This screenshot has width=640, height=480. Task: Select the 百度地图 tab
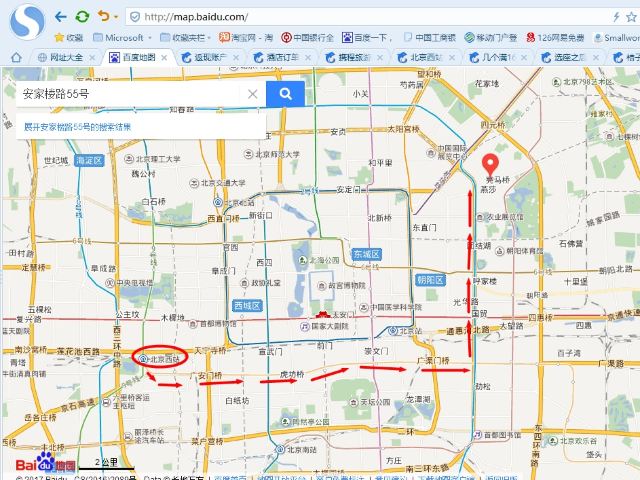point(138,58)
